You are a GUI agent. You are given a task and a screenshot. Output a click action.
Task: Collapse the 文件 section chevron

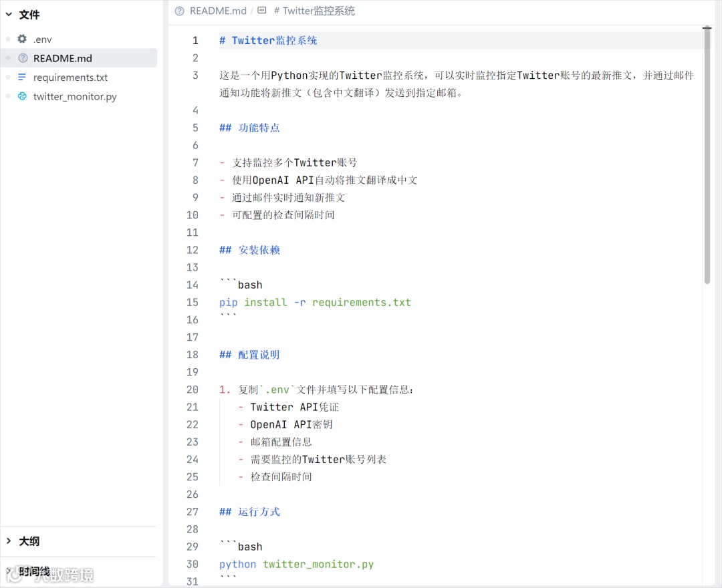(x=9, y=14)
